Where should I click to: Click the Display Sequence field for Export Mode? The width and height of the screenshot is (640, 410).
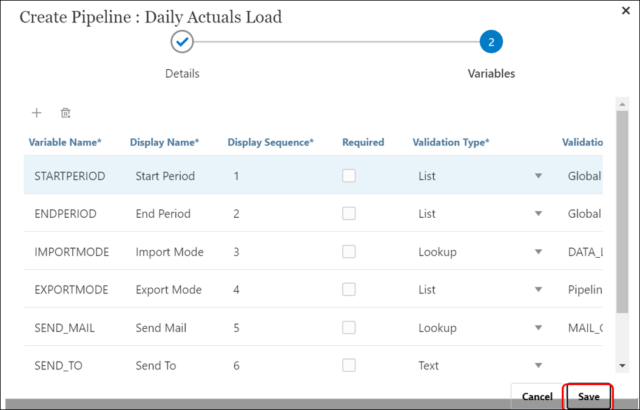click(270, 290)
